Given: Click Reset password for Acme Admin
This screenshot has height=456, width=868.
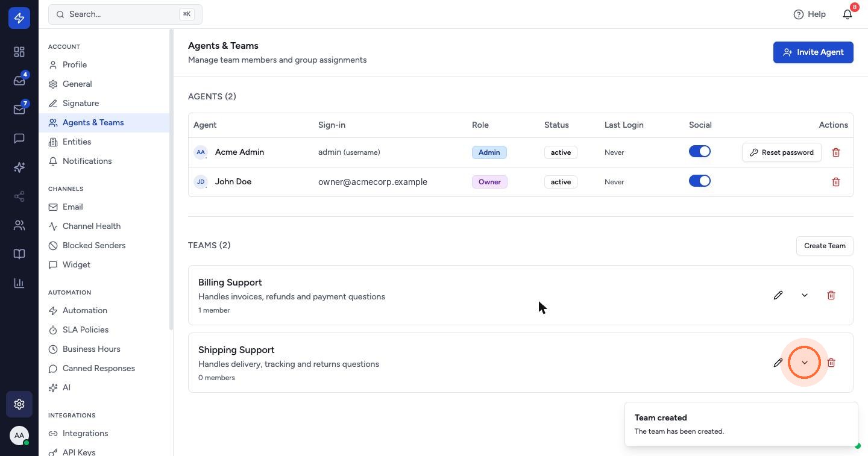Looking at the screenshot, I should click(x=782, y=152).
